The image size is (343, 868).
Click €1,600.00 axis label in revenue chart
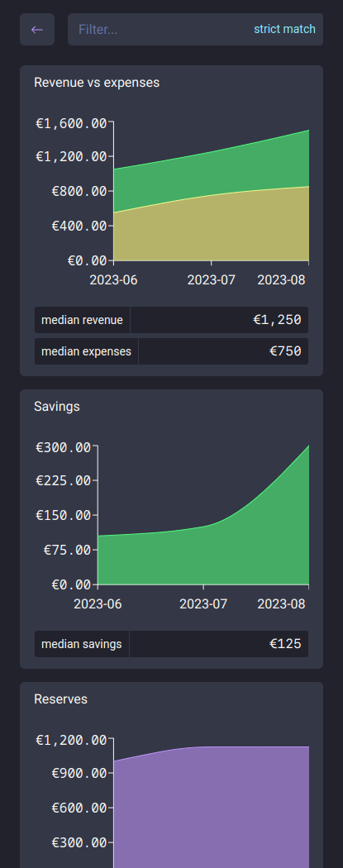[71, 123]
